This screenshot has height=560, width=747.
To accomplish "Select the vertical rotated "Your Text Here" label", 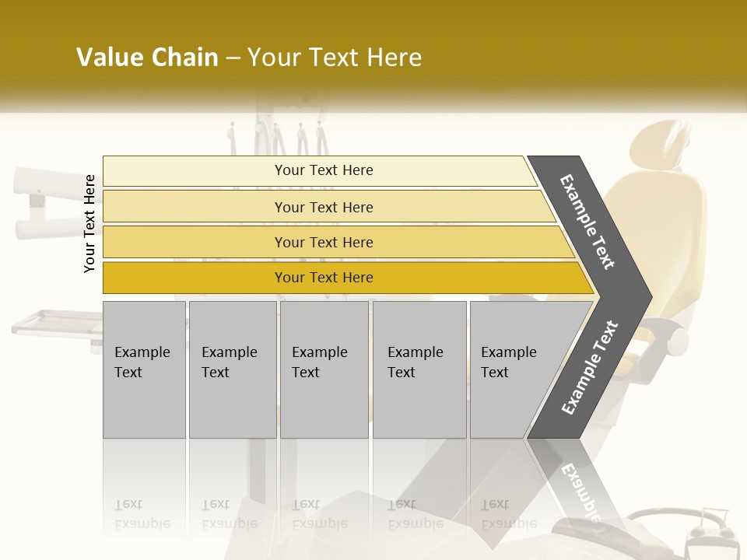I will [89, 223].
